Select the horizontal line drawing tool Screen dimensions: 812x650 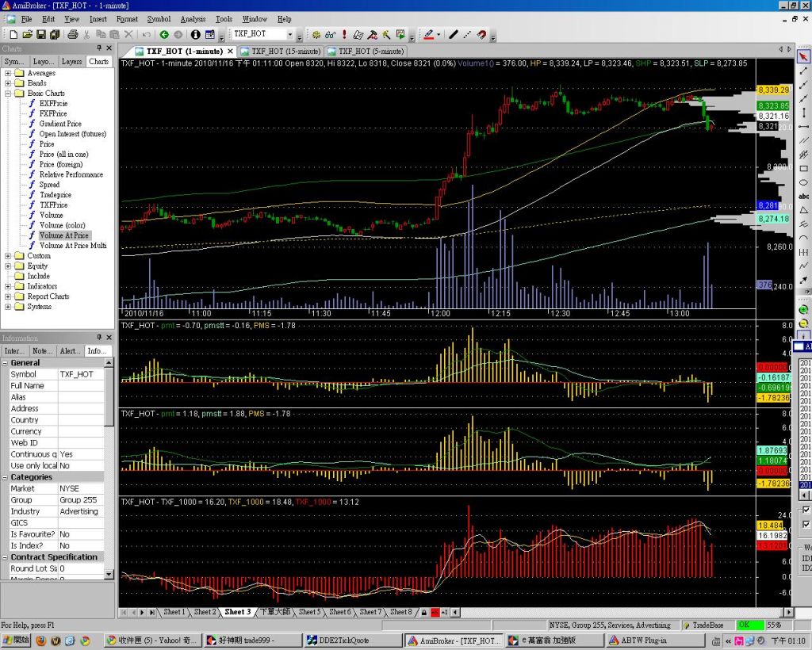tap(803, 126)
